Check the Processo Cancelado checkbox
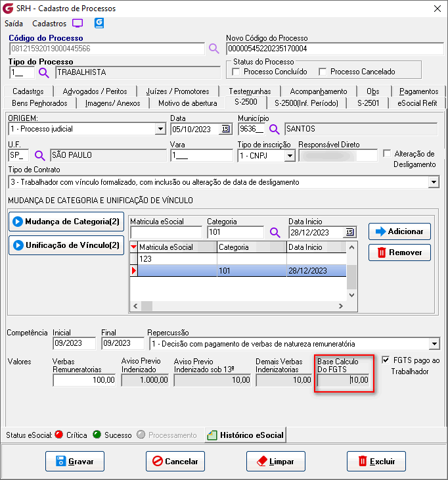The height and width of the screenshot is (480, 448). [323, 72]
